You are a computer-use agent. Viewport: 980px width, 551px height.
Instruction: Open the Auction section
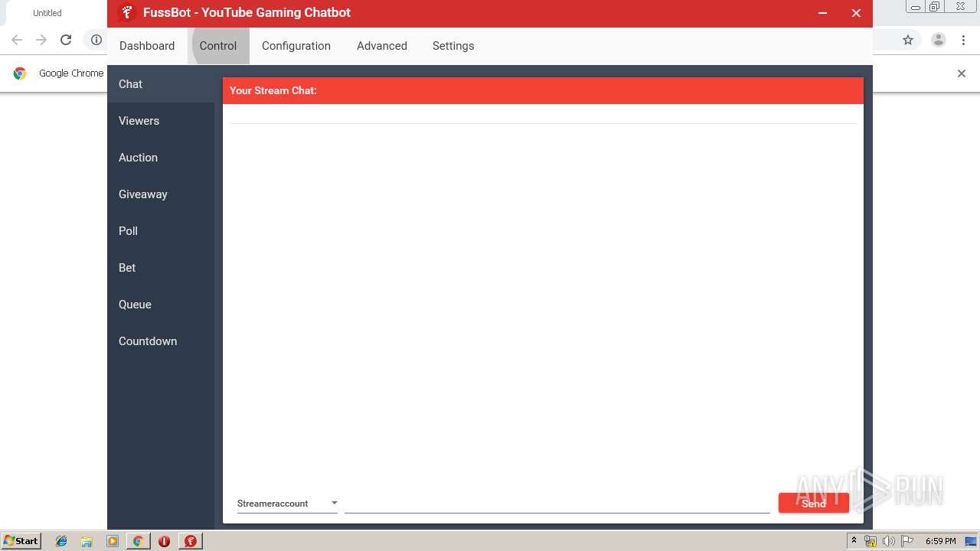click(x=161, y=158)
